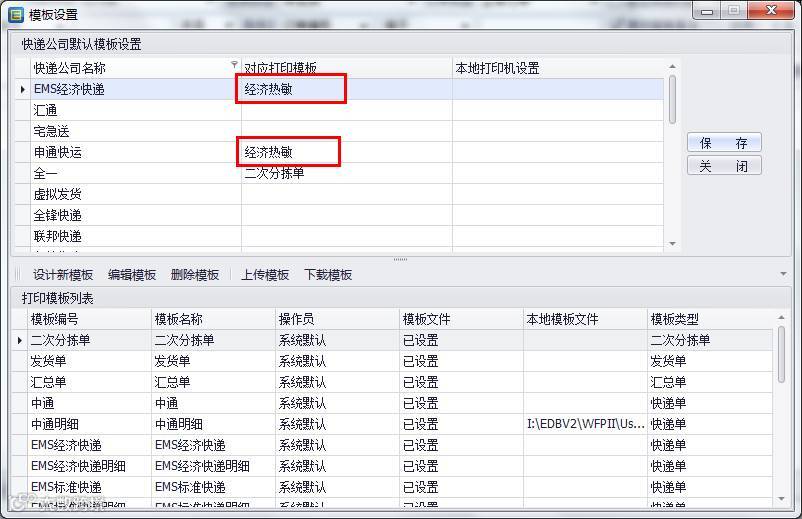Image resolution: width=802 pixels, height=519 pixels.
Task: Select 二次分拣单 in 模板编号 column
Action: (x=90, y=340)
